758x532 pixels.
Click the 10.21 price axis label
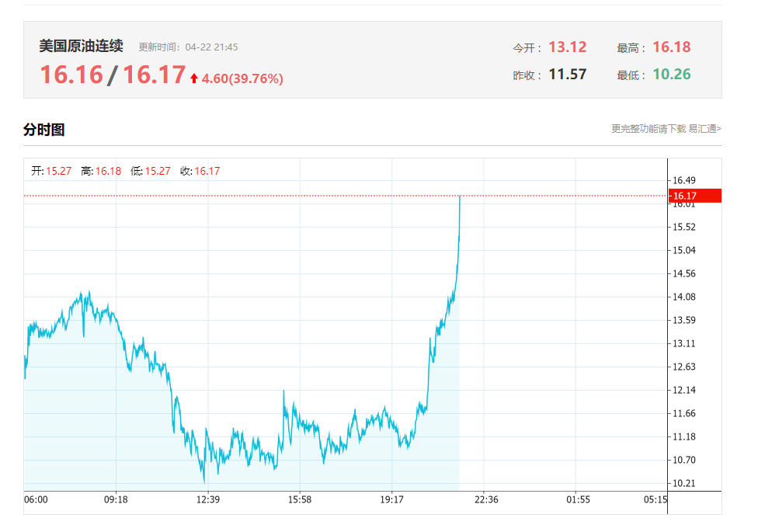[684, 483]
